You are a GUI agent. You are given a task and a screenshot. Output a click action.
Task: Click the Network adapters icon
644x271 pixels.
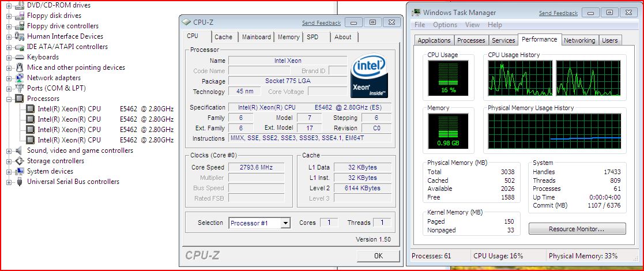point(19,78)
